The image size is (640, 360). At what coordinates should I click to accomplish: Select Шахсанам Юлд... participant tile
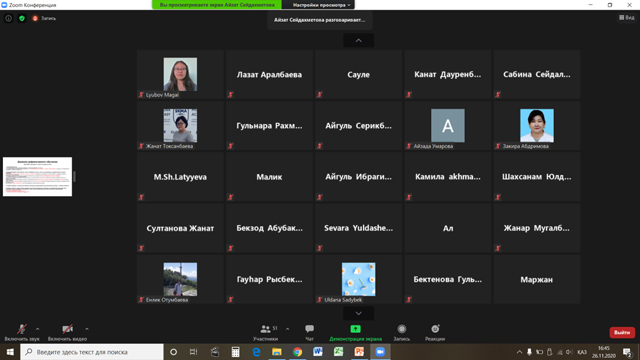pos(537,177)
